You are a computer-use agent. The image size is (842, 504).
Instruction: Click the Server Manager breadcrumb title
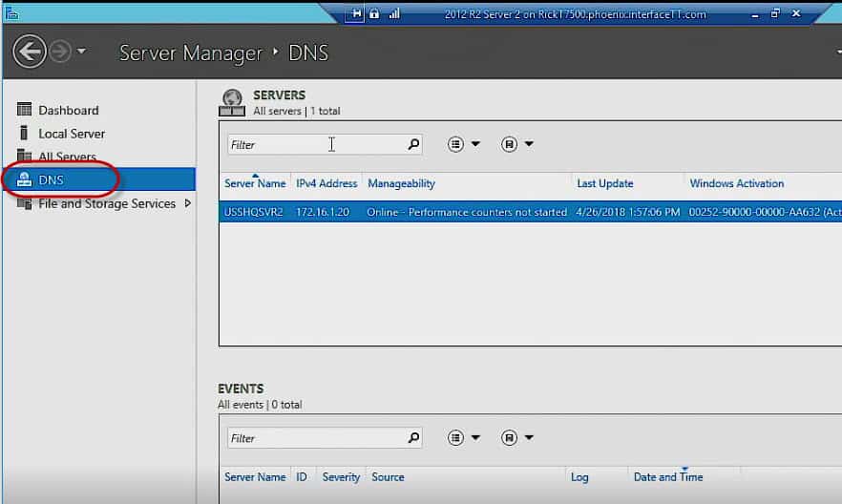[x=191, y=52]
